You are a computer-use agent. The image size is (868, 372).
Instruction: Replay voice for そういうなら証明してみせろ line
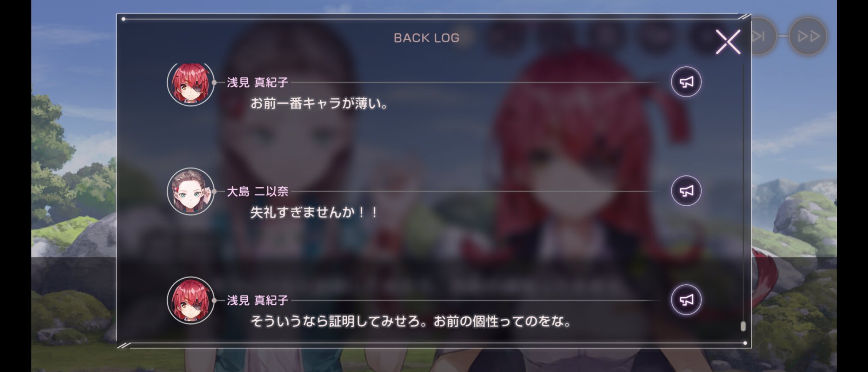[686, 300]
